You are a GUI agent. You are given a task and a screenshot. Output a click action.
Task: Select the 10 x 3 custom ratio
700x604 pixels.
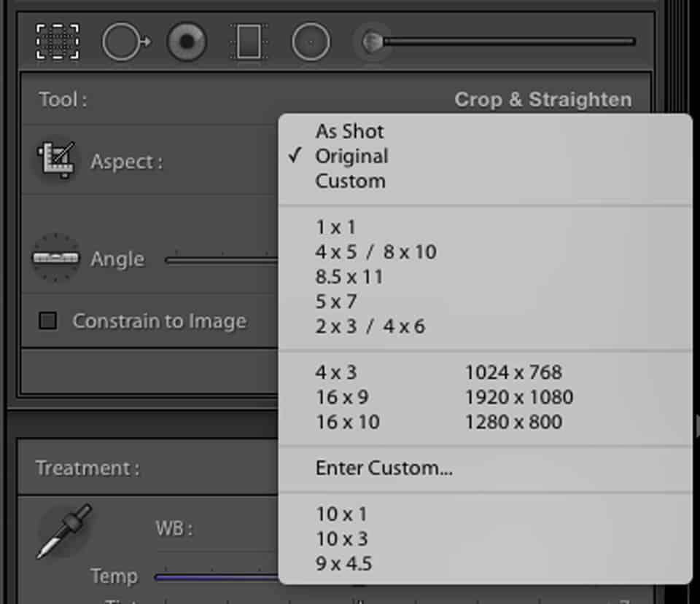(x=486, y=539)
